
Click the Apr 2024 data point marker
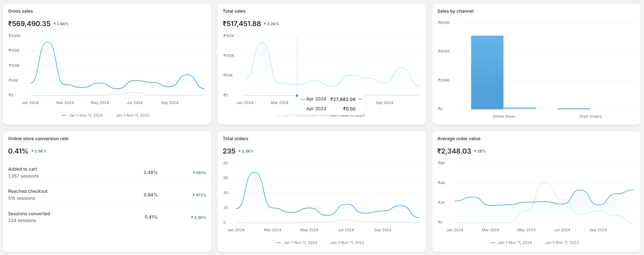point(297,95)
